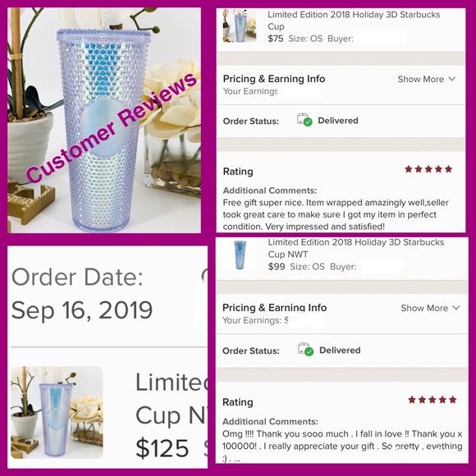
Task: Click the bottom Pricing & Earning Info heading
Action: coord(274,308)
